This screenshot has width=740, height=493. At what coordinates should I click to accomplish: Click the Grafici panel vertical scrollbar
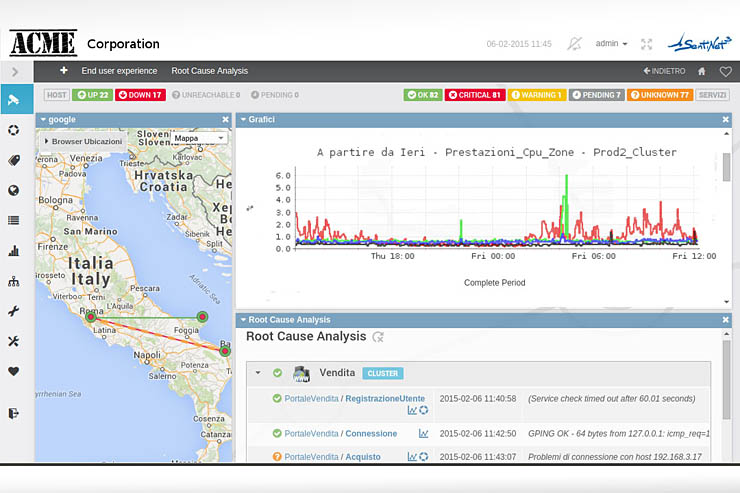click(726, 165)
